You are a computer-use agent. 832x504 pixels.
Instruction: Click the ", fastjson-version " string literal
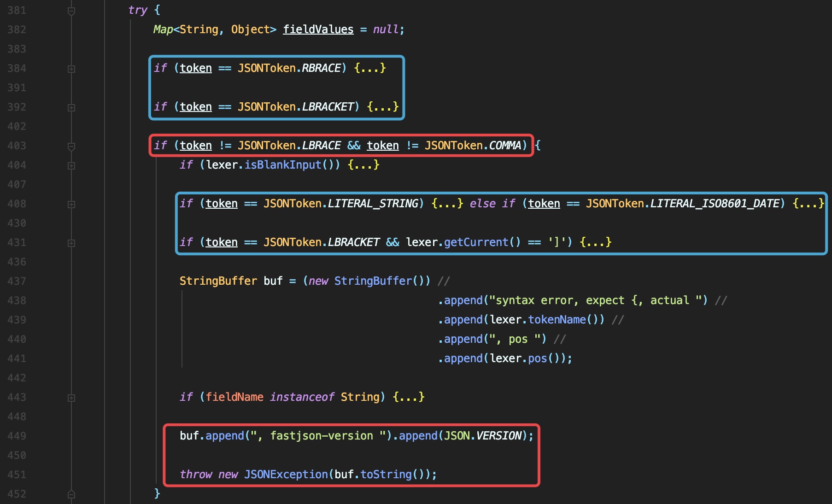point(318,436)
